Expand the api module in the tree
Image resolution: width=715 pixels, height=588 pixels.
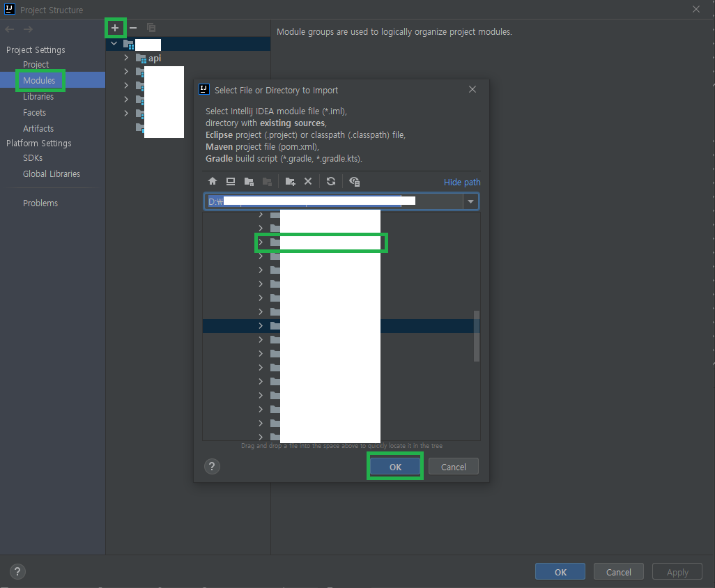125,58
